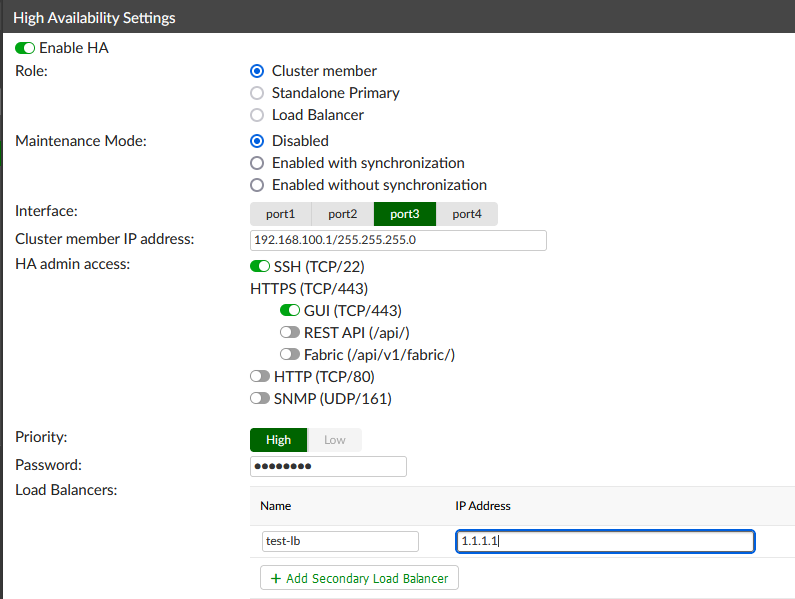Choose port1 as the interface

[280, 214]
